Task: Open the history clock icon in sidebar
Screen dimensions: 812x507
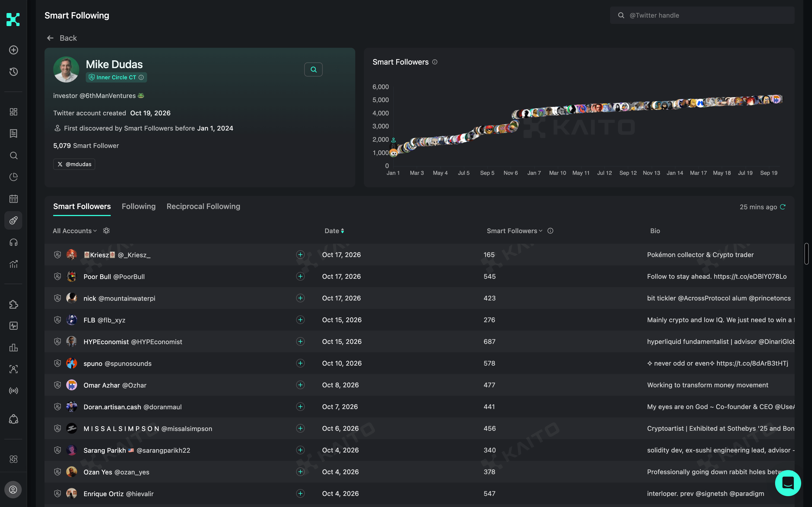Action: point(13,71)
